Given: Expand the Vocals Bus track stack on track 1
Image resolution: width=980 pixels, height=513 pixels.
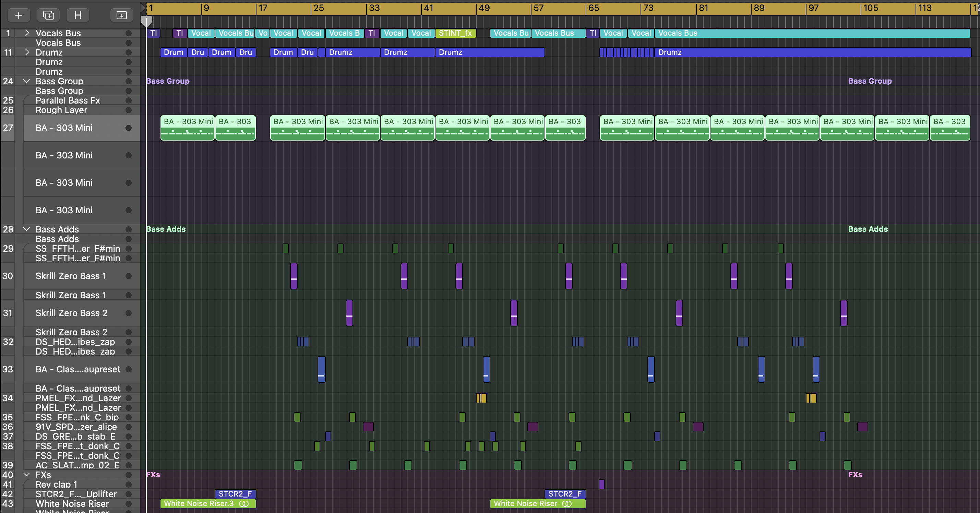Looking at the screenshot, I should click(27, 33).
